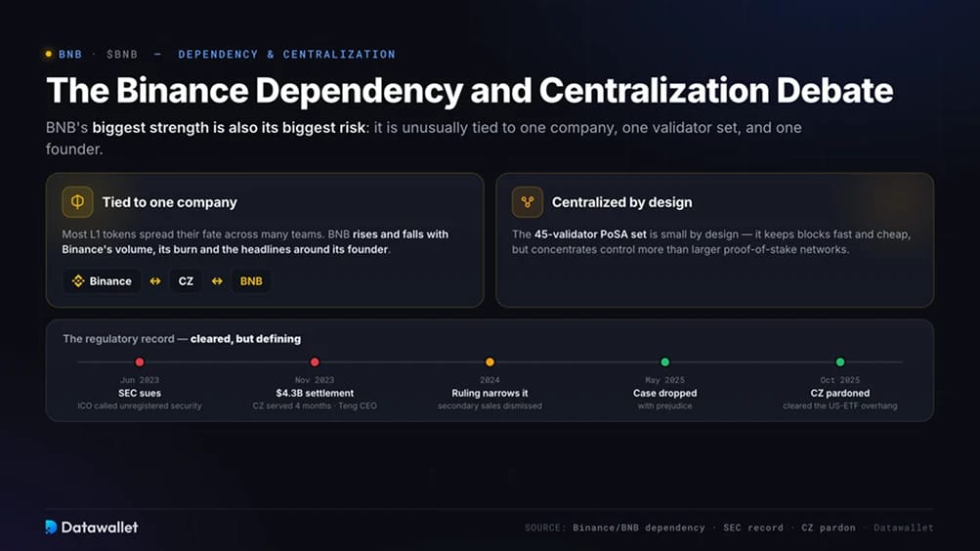The height and width of the screenshot is (551, 980).
Task: Click the 'Tied to one company' heading
Action: point(169,202)
